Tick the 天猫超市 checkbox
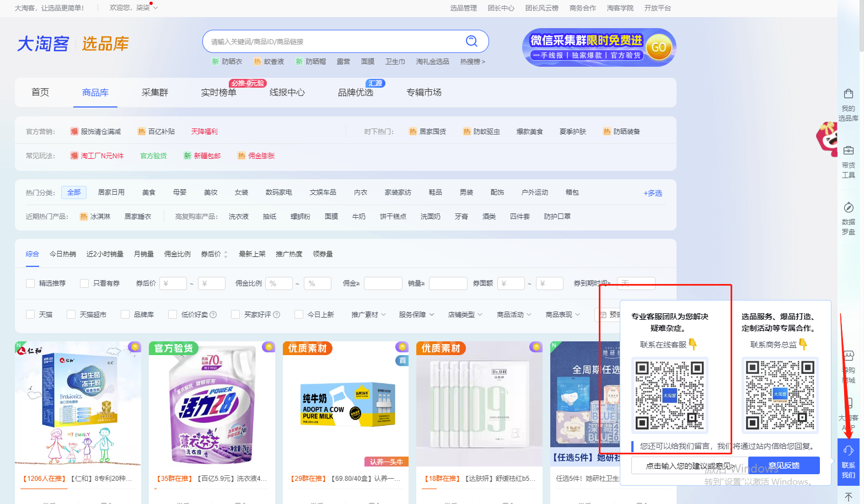Viewport: 864px width, 504px height. click(x=71, y=314)
